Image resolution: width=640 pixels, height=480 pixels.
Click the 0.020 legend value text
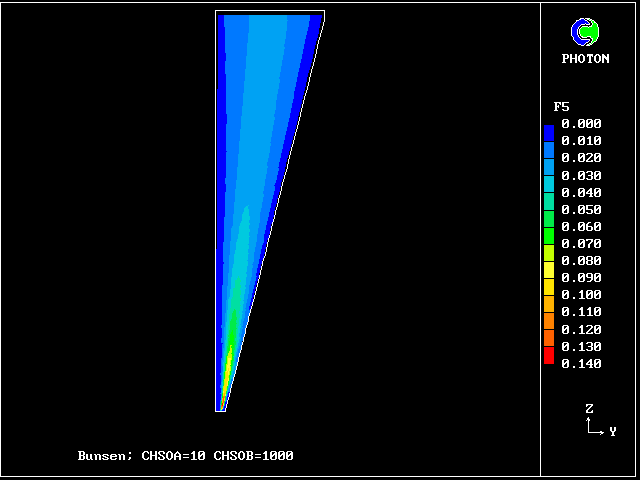581,159
